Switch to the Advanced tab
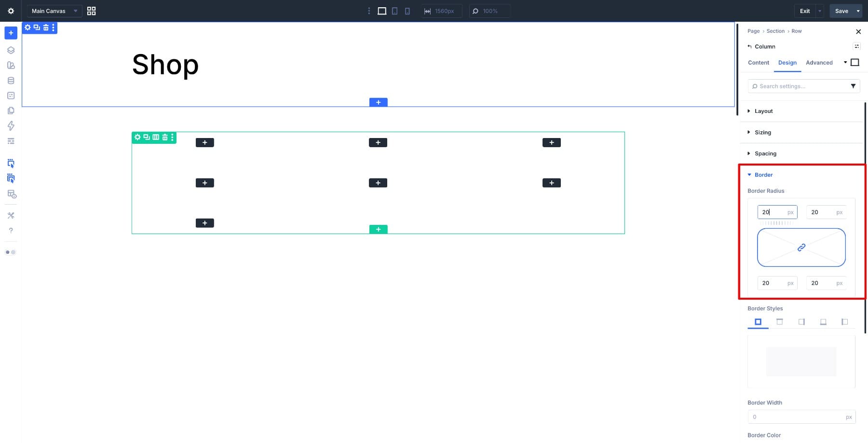868x443 pixels. coord(819,63)
